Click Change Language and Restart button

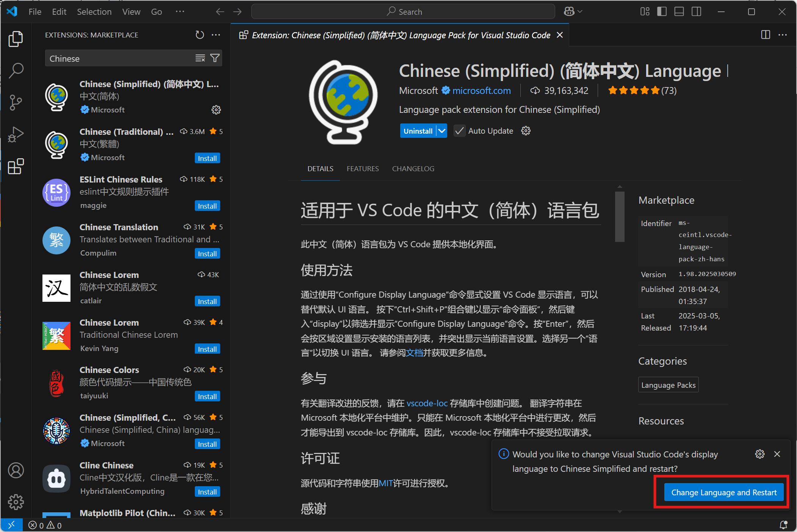tap(723, 492)
